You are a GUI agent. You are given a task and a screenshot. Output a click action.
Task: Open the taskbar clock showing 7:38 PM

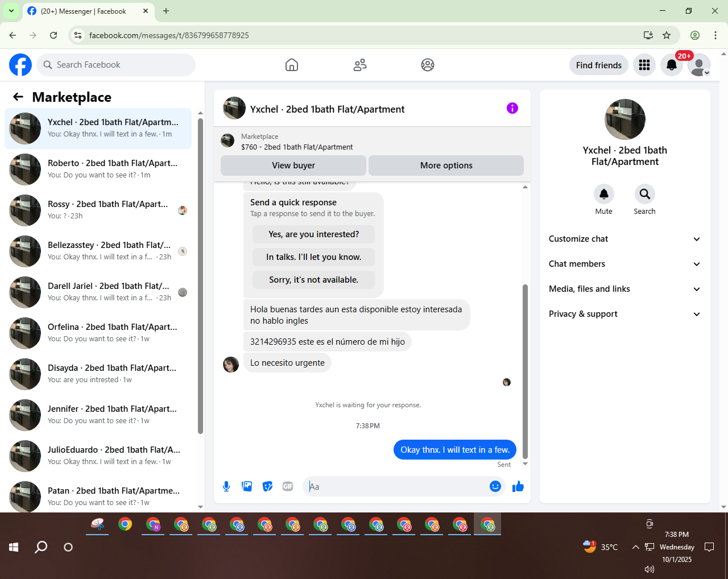tap(677, 547)
